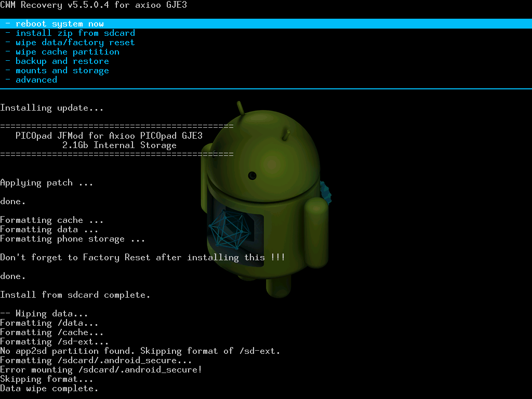Click the '2.1Gb Internal Storage' line
The height and width of the screenshot is (399, 532).
coord(119,145)
